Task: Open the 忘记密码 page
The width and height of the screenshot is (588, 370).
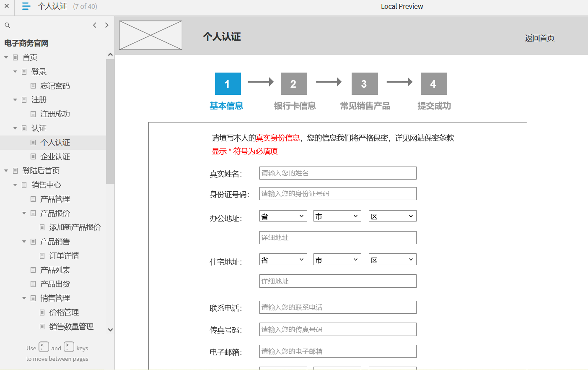Action: (x=55, y=86)
